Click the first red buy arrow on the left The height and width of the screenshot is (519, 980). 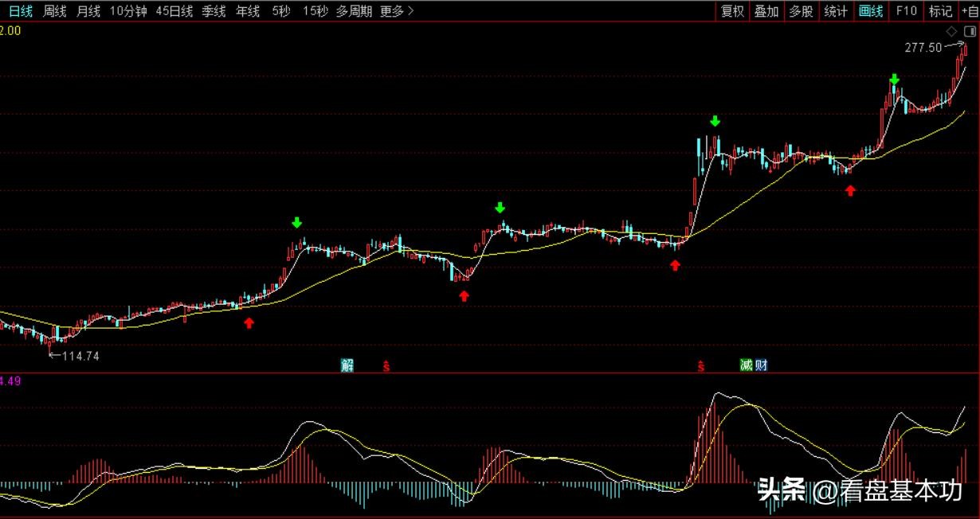coord(249,322)
